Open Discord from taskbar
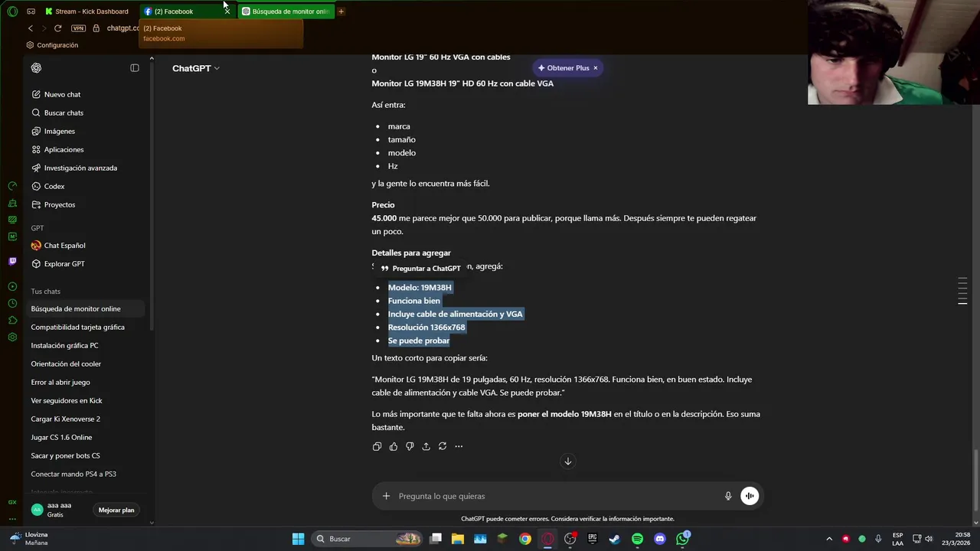This screenshot has height=551, width=980. click(x=660, y=539)
